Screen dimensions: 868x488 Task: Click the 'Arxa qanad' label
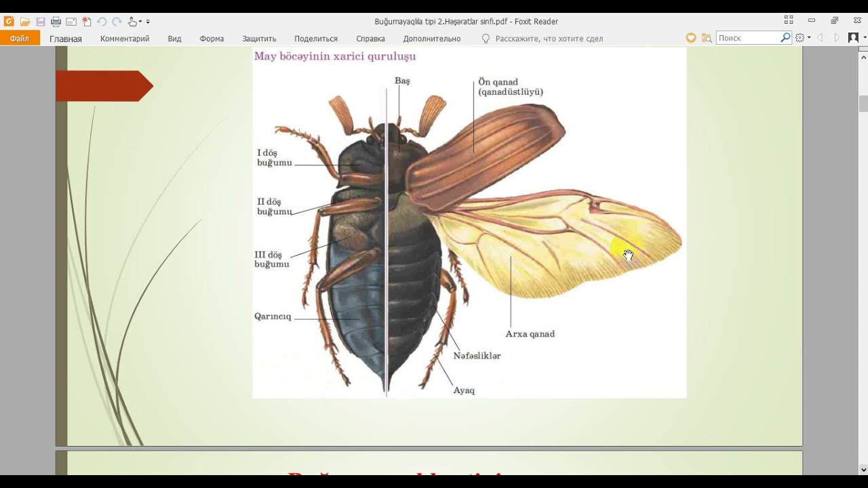[x=530, y=334]
